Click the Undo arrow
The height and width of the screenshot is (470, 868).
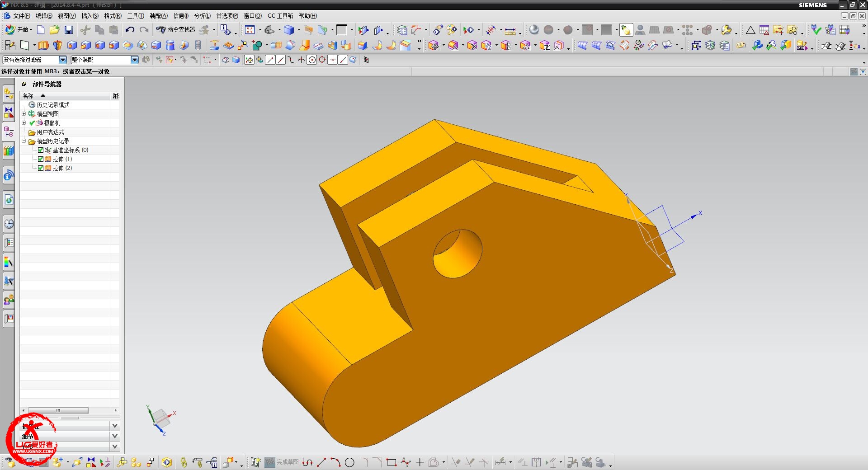(130, 30)
